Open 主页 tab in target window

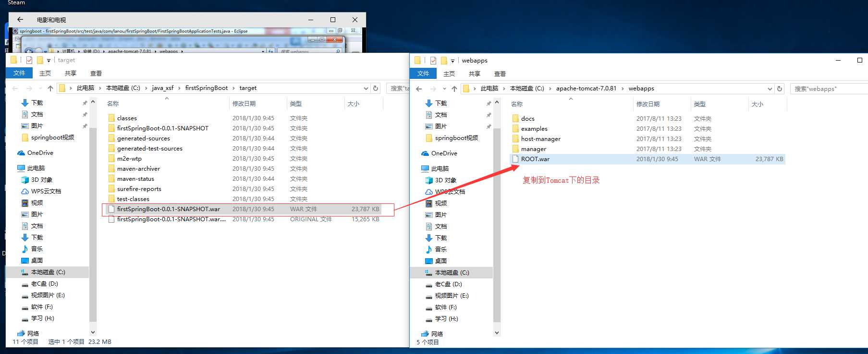click(x=45, y=73)
